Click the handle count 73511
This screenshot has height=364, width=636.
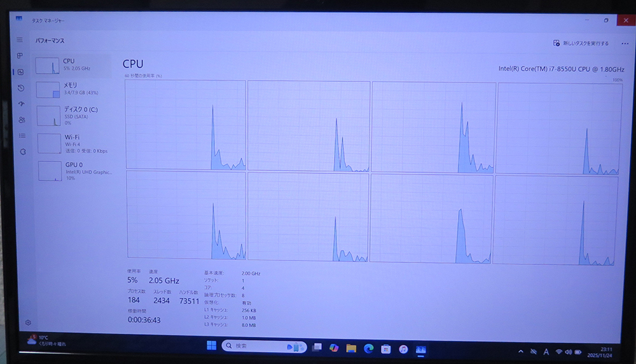coord(189,300)
